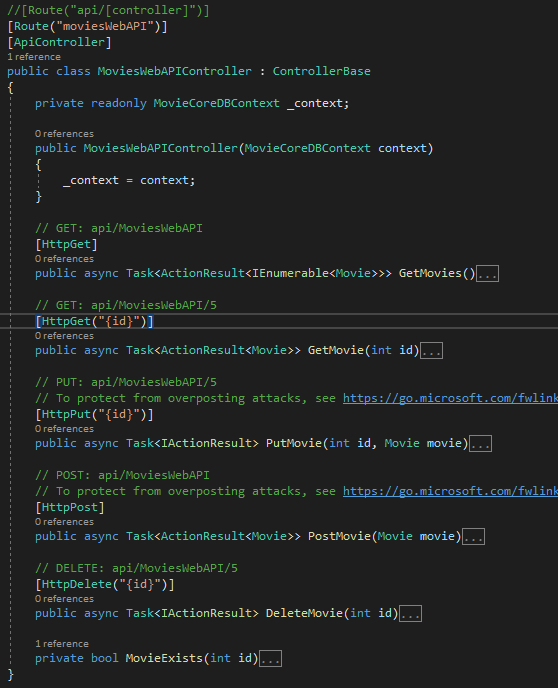Screen dimensions: 558x688
Task: Click the [HttpDelete("{id}")] attribute
Action: point(105,585)
